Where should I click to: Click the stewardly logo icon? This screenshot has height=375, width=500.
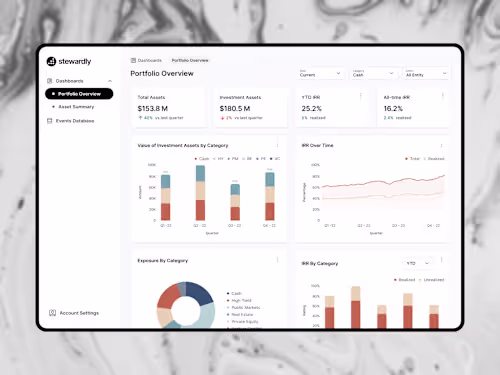point(51,61)
